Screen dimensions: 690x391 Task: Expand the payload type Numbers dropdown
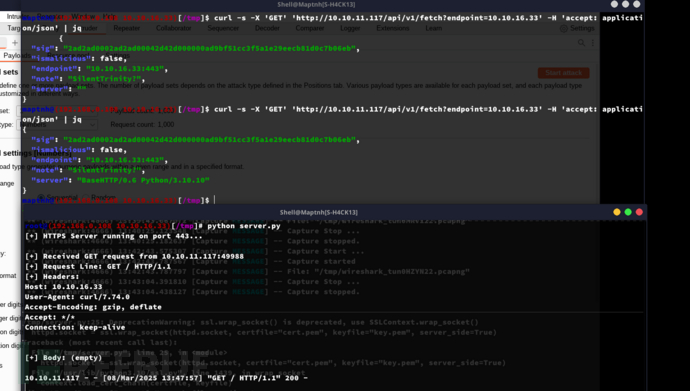coord(57,124)
